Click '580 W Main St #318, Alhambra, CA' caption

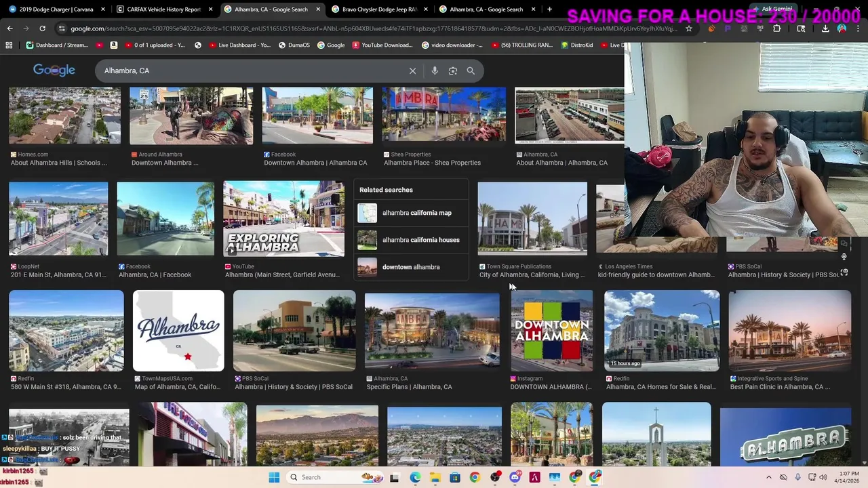[x=66, y=387]
